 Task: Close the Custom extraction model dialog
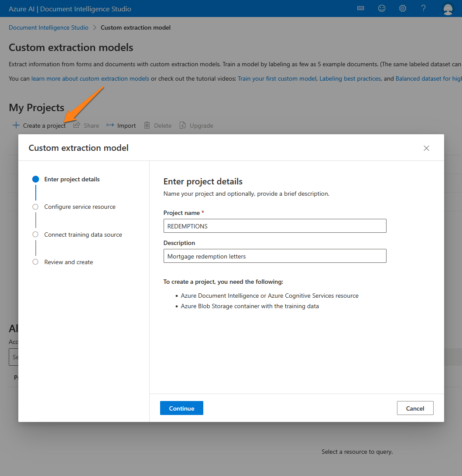pos(427,148)
